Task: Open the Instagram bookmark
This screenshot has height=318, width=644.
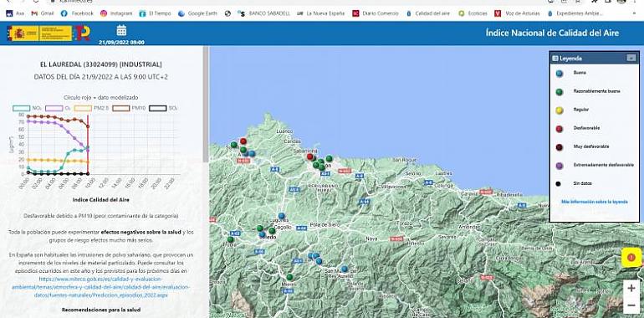Action: [x=116, y=13]
